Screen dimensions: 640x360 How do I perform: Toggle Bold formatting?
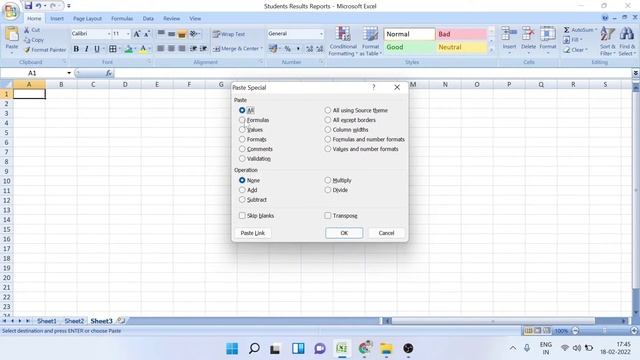point(76,49)
